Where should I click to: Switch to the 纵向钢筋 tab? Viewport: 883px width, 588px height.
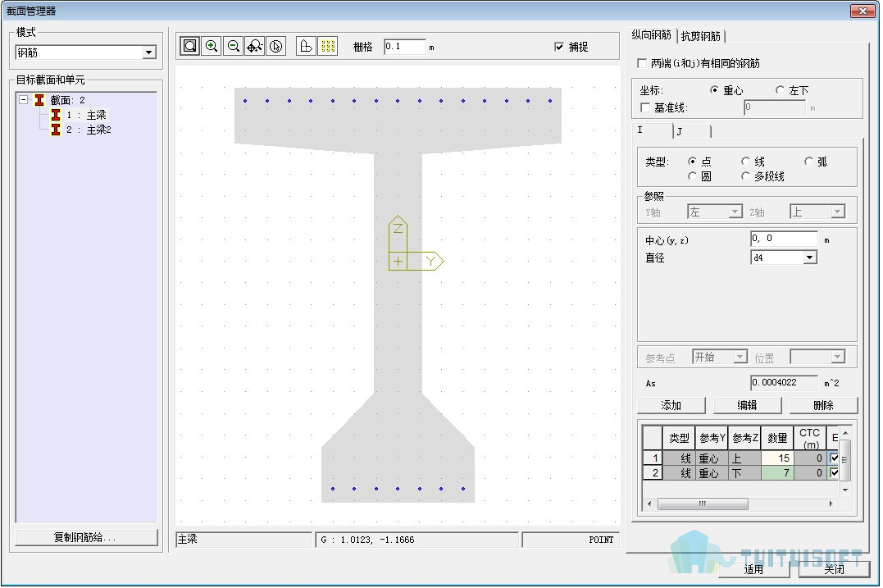click(x=652, y=35)
